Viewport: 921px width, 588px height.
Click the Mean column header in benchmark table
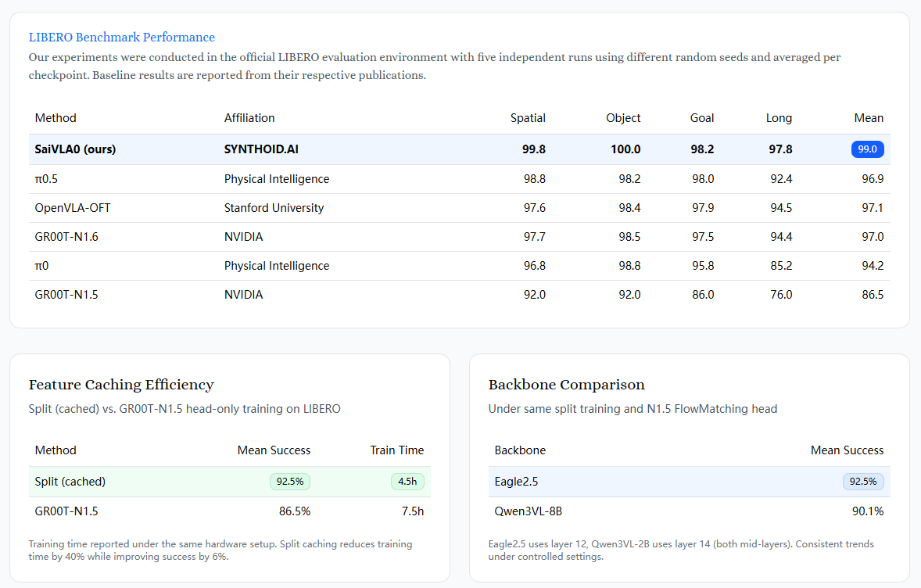point(869,118)
